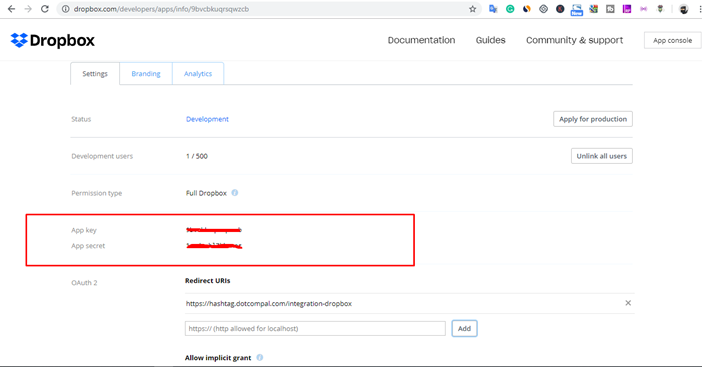Switch to the Branding tab

(x=146, y=73)
